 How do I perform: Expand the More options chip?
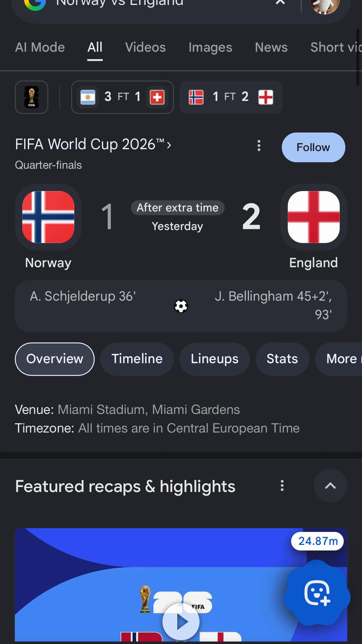(338, 359)
